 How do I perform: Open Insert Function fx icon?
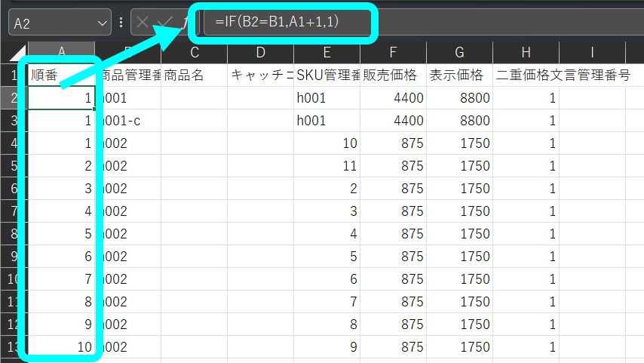coord(187,22)
